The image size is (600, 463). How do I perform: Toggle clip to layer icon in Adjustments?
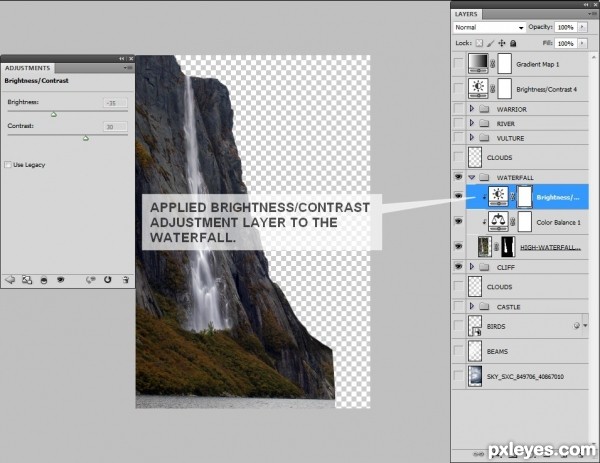[44, 280]
